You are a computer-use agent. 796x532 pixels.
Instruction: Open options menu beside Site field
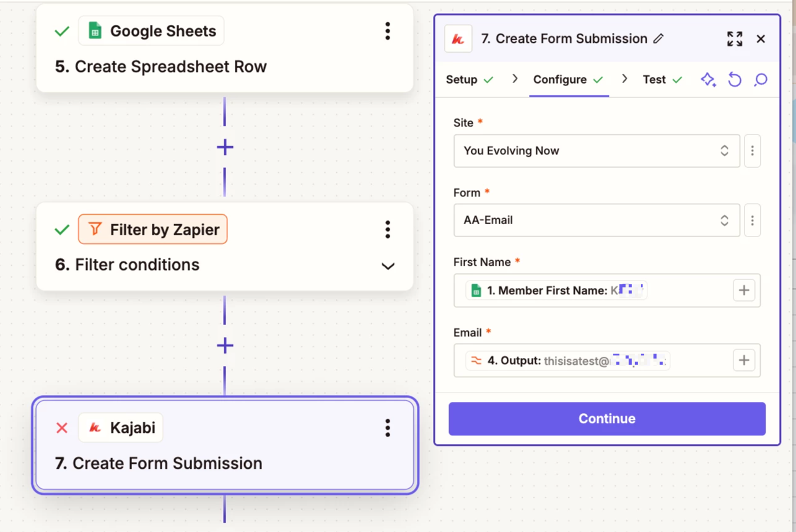tap(753, 150)
